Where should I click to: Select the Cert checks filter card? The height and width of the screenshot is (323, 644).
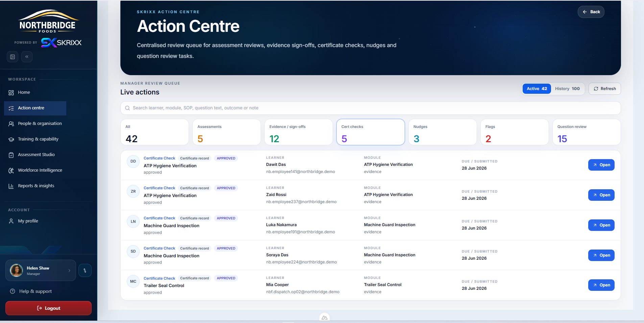coord(371,132)
